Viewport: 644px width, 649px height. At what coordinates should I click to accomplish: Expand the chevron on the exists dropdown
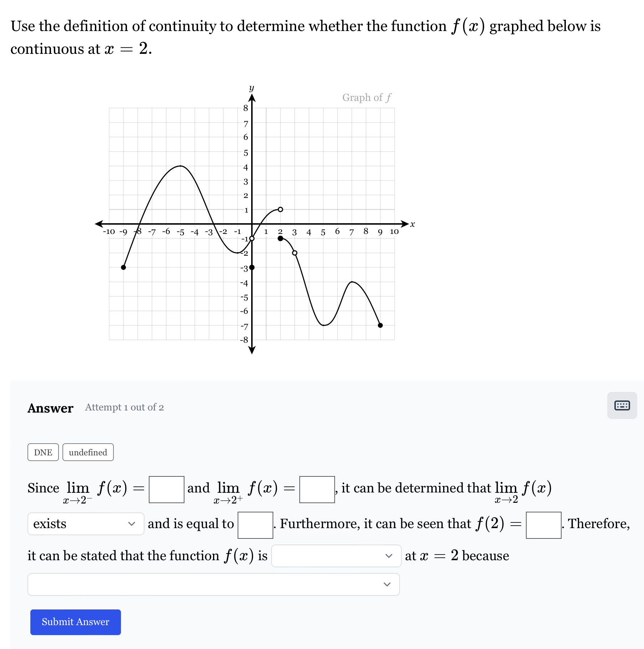click(132, 524)
